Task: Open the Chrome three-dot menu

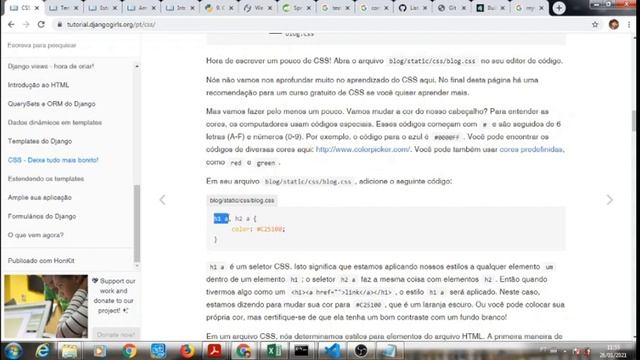Action: tap(629, 24)
